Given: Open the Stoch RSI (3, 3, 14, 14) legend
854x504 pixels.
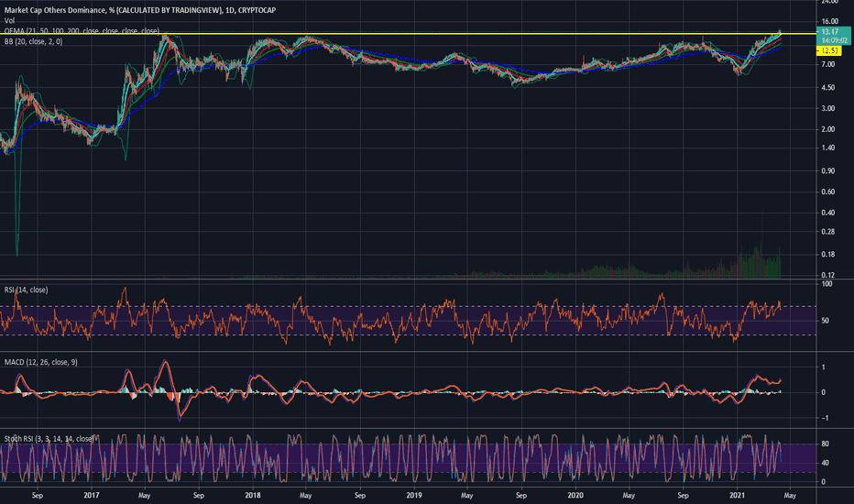Looking at the screenshot, I should [x=50, y=439].
